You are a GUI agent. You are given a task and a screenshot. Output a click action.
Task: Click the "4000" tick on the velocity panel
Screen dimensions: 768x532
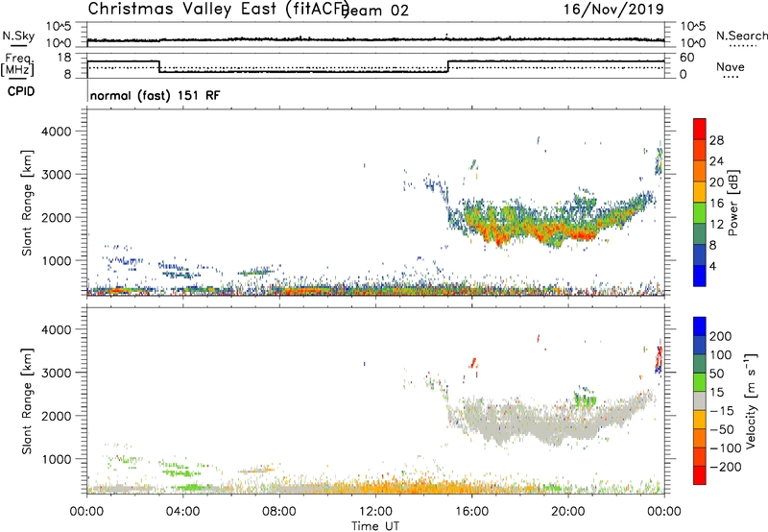point(57,329)
